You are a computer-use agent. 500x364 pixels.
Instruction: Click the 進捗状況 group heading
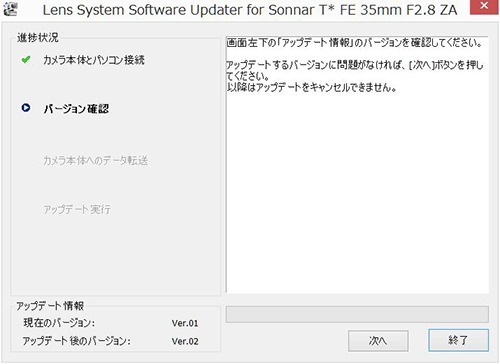[38, 37]
